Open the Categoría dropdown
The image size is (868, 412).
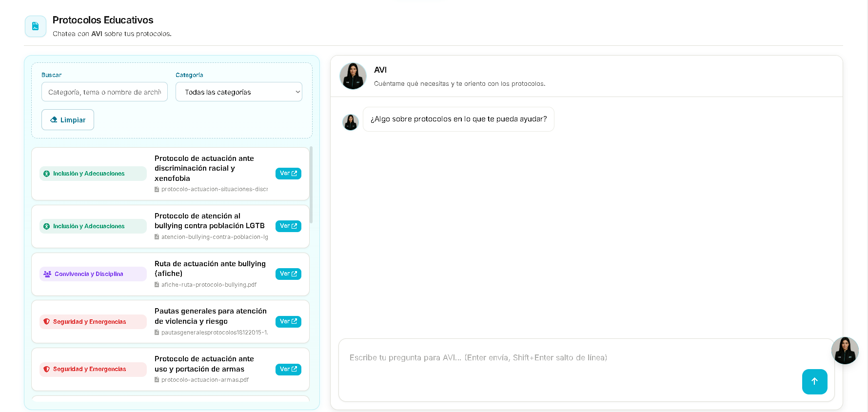(x=239, y=92)
